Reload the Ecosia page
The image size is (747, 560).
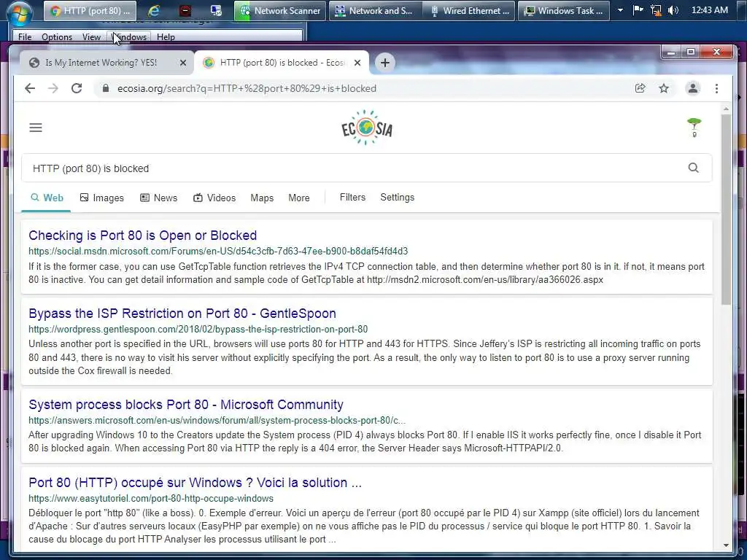(x=77, y=88)
